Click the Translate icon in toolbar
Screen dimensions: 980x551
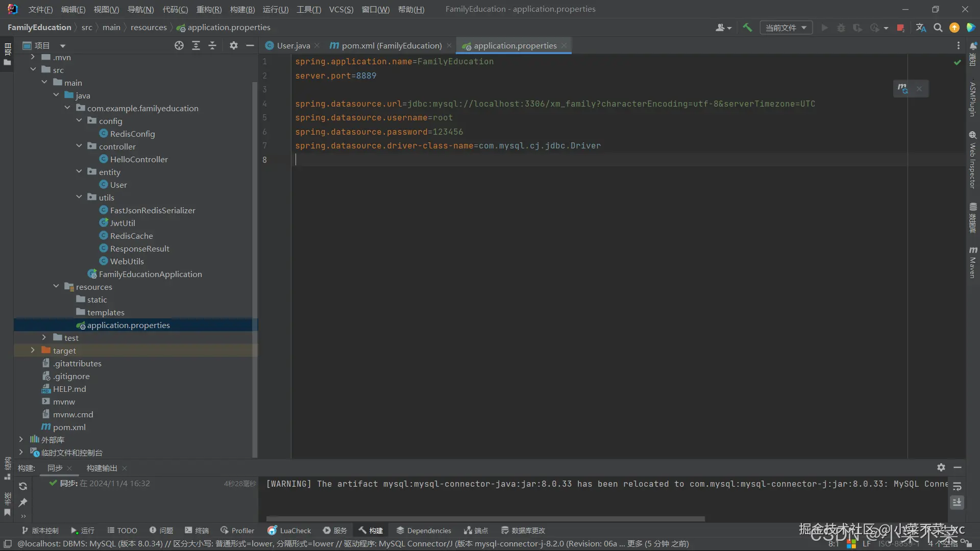(921, 28)
